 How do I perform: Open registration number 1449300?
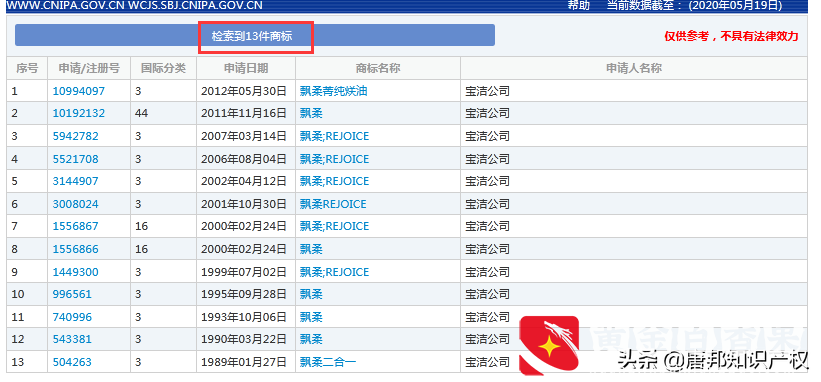pyautogui.click(x=75, y=272)
